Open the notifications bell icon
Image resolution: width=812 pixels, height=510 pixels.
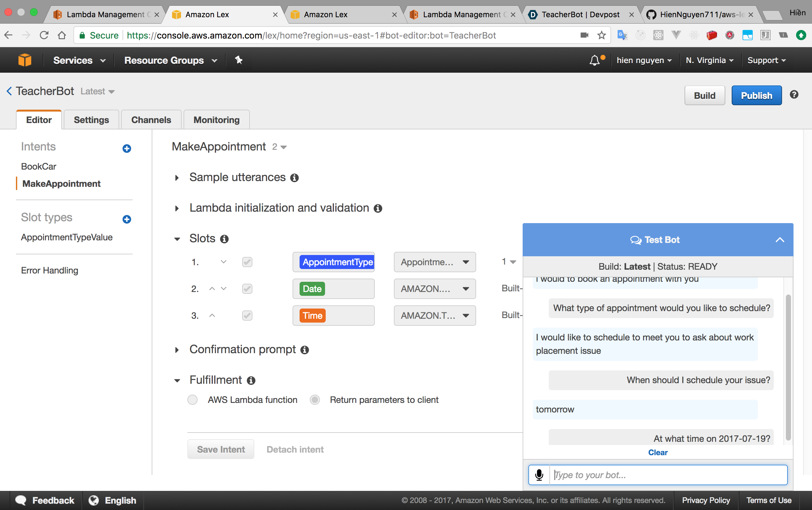pyautogui.click(x=595, y=60)
